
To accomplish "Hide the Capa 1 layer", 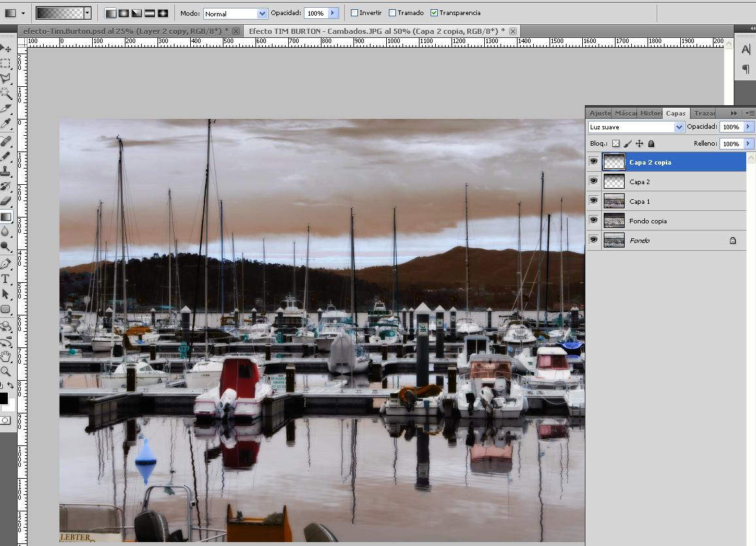I will (x=593, y=201).
